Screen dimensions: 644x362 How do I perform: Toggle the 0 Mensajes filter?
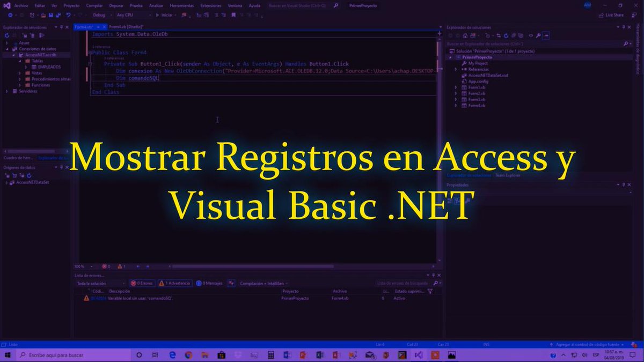[x=210, y=283]
